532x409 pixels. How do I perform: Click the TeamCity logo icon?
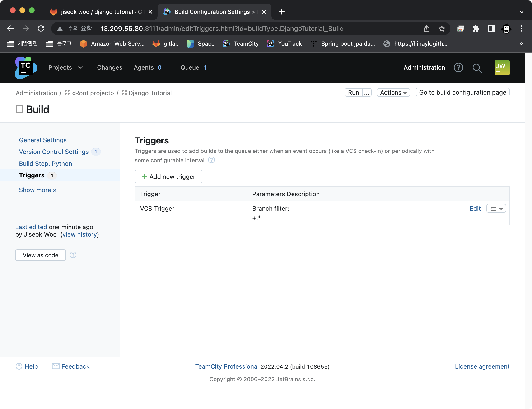(x=26, y=68)
